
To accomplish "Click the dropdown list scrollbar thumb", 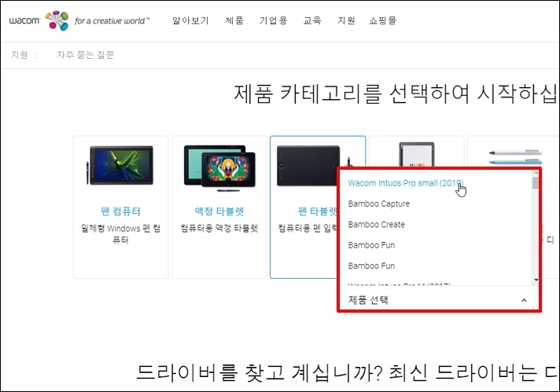I will pos(535,182).
